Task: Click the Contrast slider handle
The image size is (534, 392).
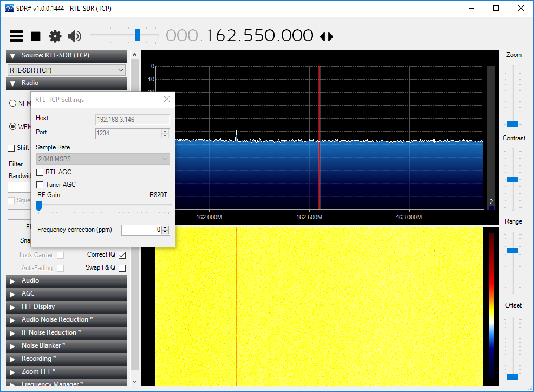Action: coord(512,179)
